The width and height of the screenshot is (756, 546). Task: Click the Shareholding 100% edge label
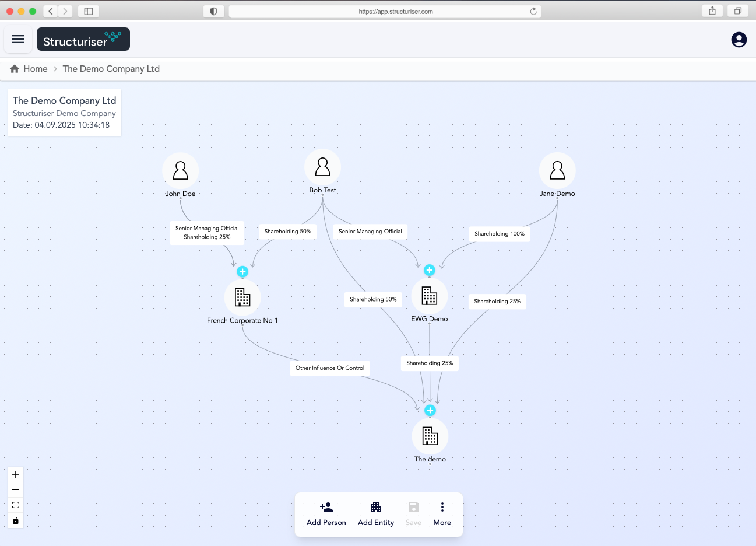[x=500, y=234]
